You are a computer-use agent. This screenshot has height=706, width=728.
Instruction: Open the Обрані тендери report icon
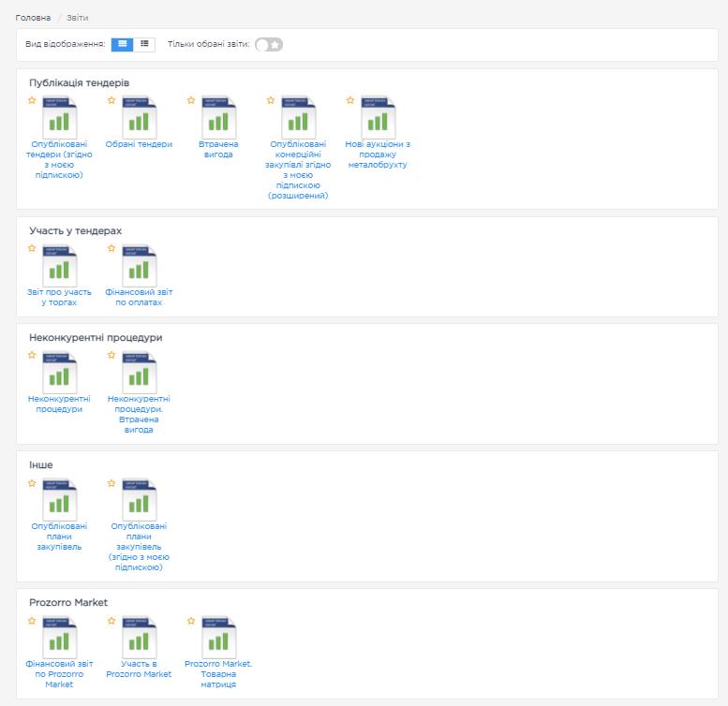[x=140, y=118]
